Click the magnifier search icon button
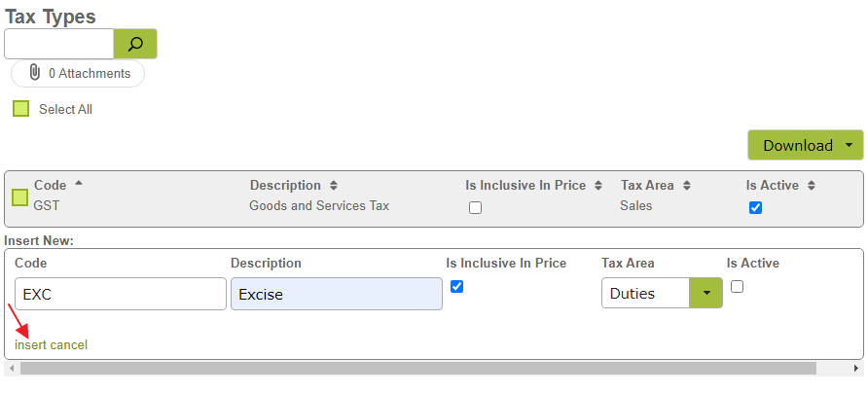The width and height of the screenshot is (868, 393). click(135, 44)
